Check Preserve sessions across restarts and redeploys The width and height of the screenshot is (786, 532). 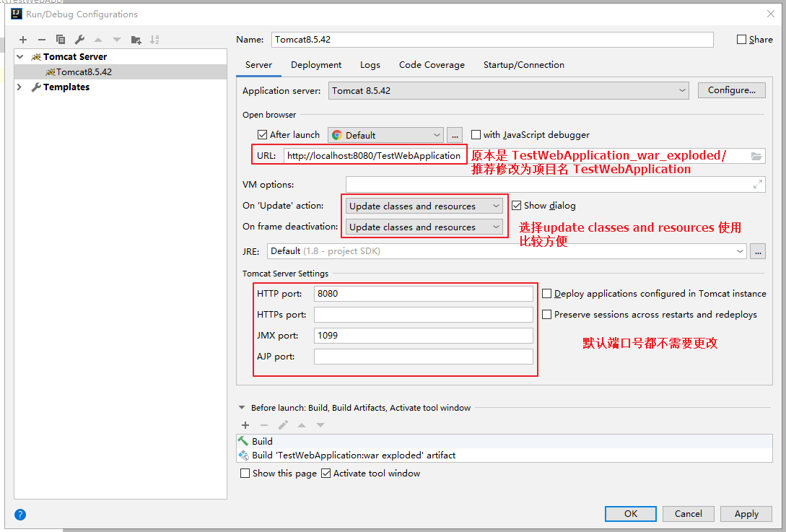[x=547, y=315]
